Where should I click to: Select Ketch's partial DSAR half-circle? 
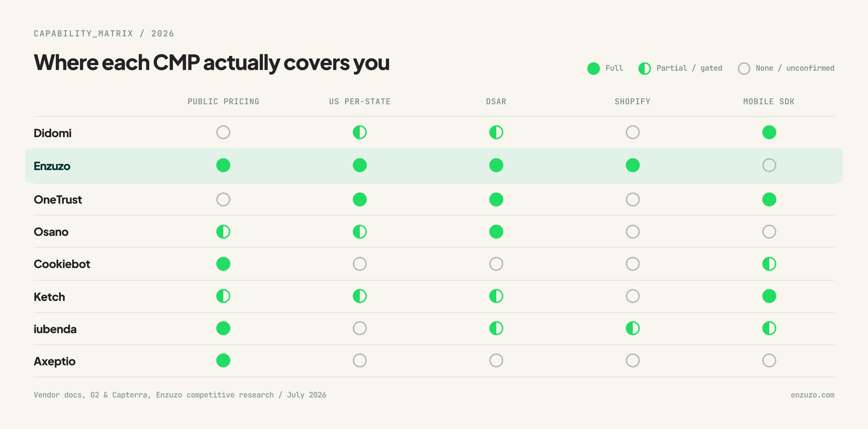(496, 296)
